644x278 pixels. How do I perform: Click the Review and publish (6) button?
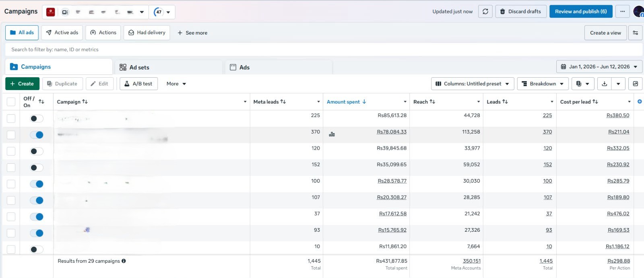click(x=581, y=12)
